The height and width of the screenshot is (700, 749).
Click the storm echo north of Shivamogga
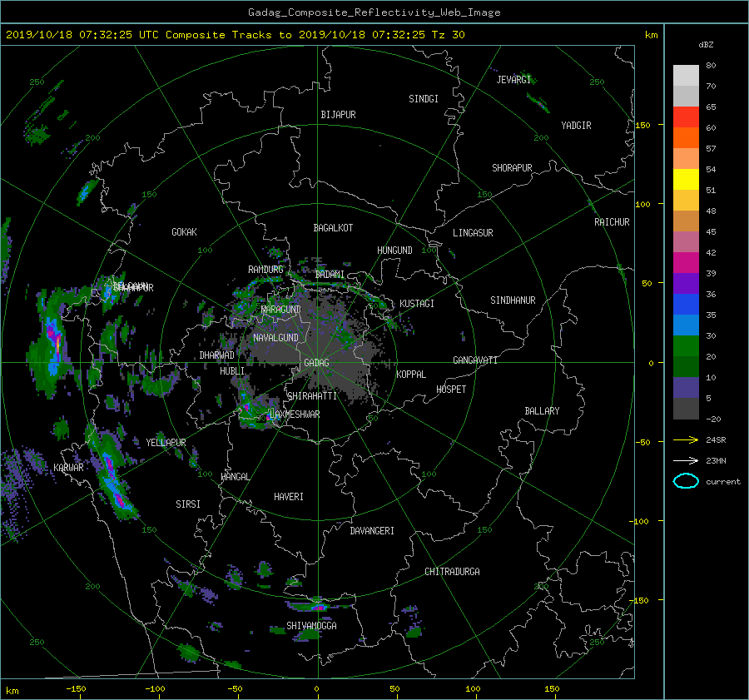click(319, 606)
